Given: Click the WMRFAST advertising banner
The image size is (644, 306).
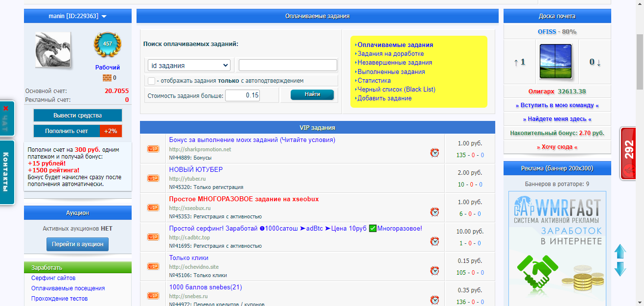Looking at the screenshot, I should pos(557,248).
